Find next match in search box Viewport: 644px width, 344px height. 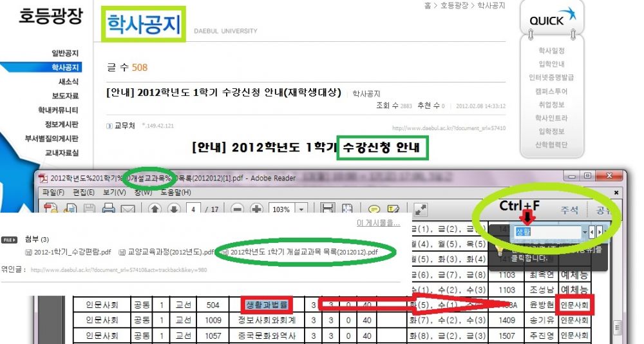point(600,232)
